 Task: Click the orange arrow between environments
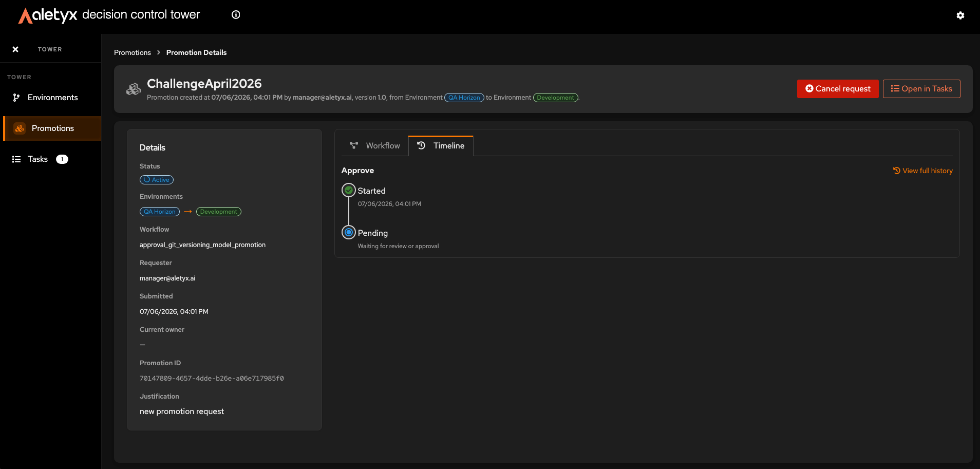tap(188, 212)
